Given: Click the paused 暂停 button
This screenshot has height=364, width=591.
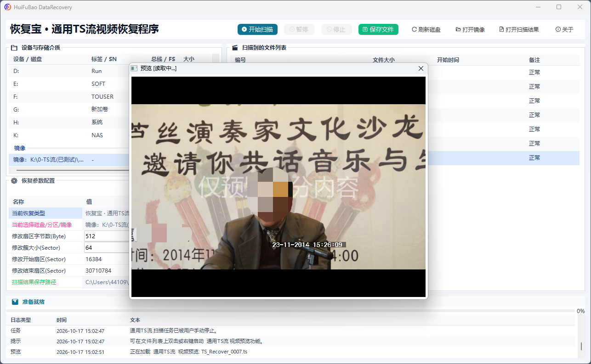Looking at the screenshot, I should pyautogui.click(x=299, y=29).
